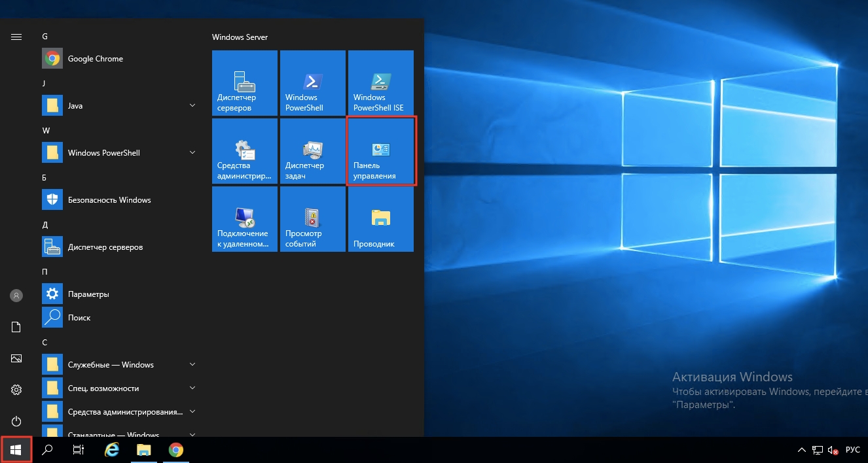Launch Windows PowerShell tile
Viewport: 868px width, 463px height.
pos(312,82)
